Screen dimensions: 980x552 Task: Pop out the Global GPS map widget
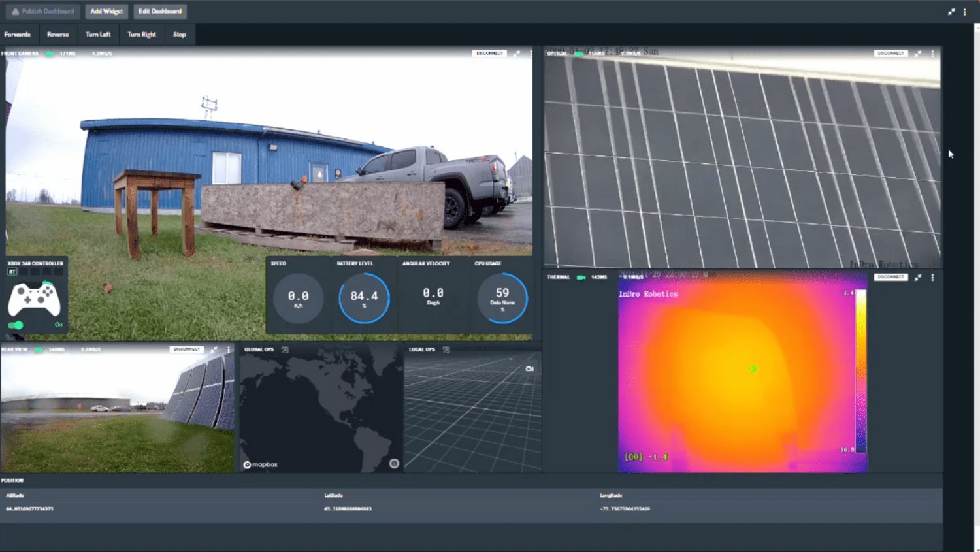[x=285, y=350]
